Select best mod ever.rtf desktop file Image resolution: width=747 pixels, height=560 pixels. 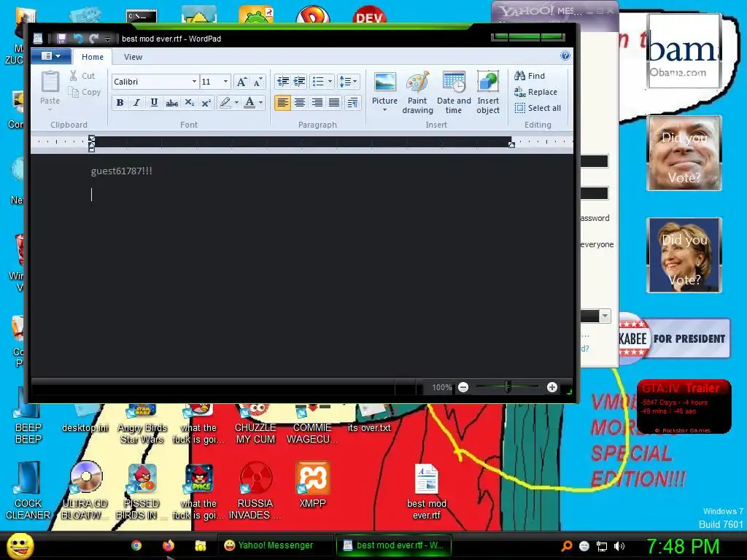426,492
